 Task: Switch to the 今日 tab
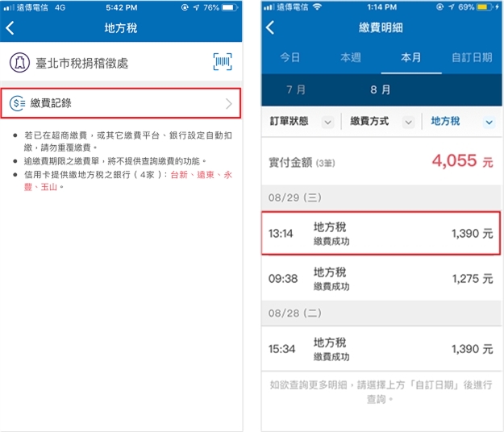pyautogui.click(x=290, y=58)
